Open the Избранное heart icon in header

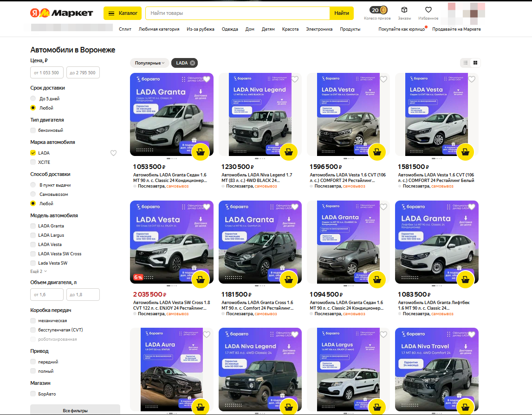pyautogui.click(x=428, y=10)
